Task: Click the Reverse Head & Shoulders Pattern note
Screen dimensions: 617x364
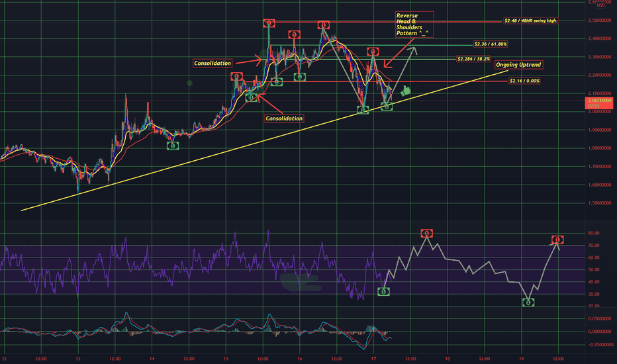Action: coord(414,24)
